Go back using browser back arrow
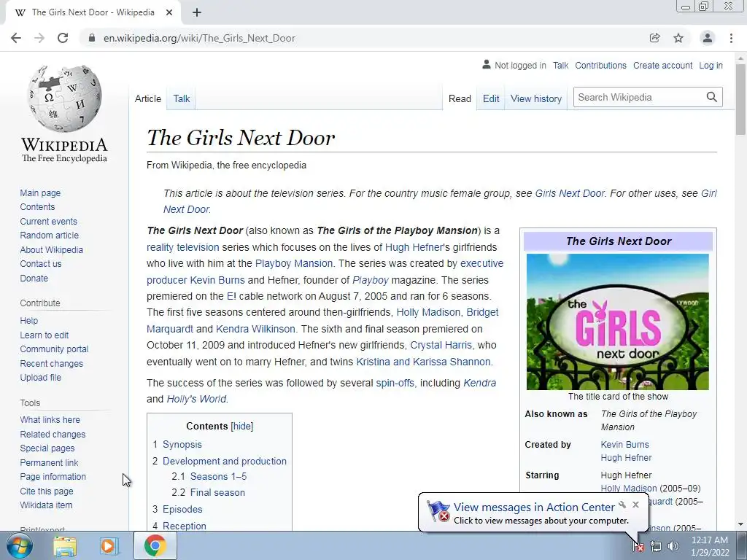This screenshot has width=747, height=560. [x=16, y=38]
